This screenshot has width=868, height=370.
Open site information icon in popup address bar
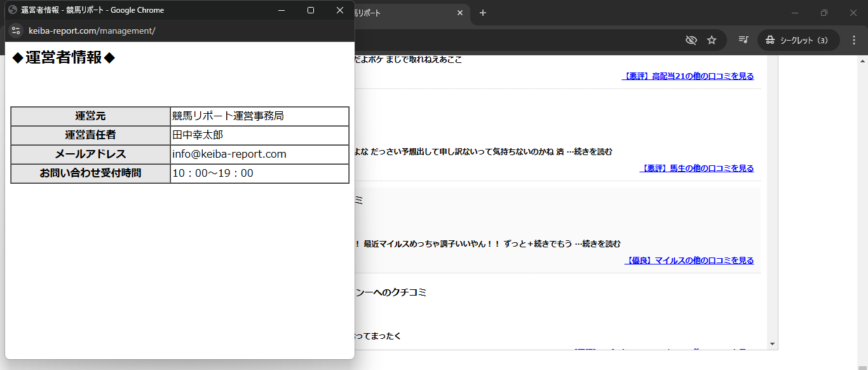point(16,31)
